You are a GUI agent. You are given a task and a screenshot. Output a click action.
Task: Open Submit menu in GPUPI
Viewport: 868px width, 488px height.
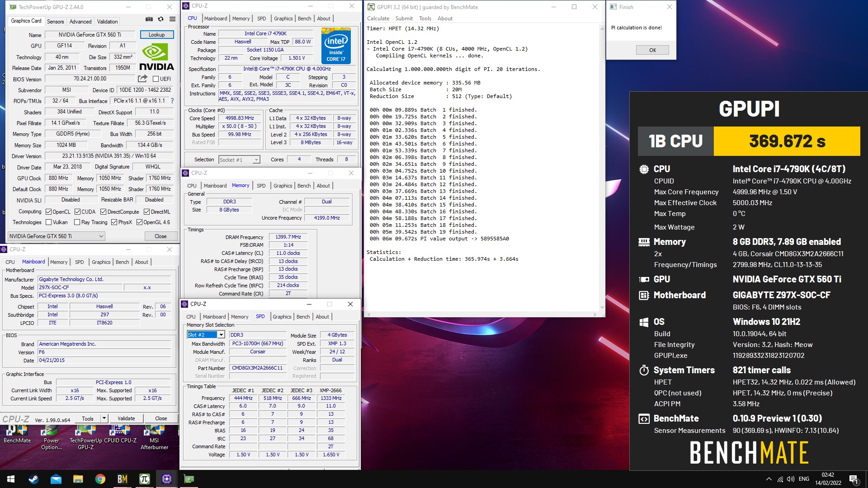(404, 19)
